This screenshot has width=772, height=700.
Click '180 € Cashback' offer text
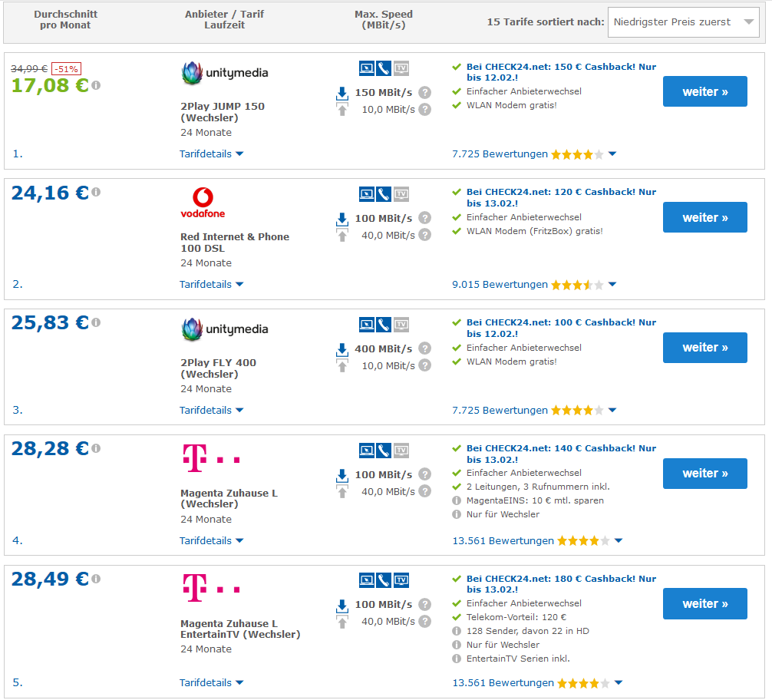tap(561, 584)
